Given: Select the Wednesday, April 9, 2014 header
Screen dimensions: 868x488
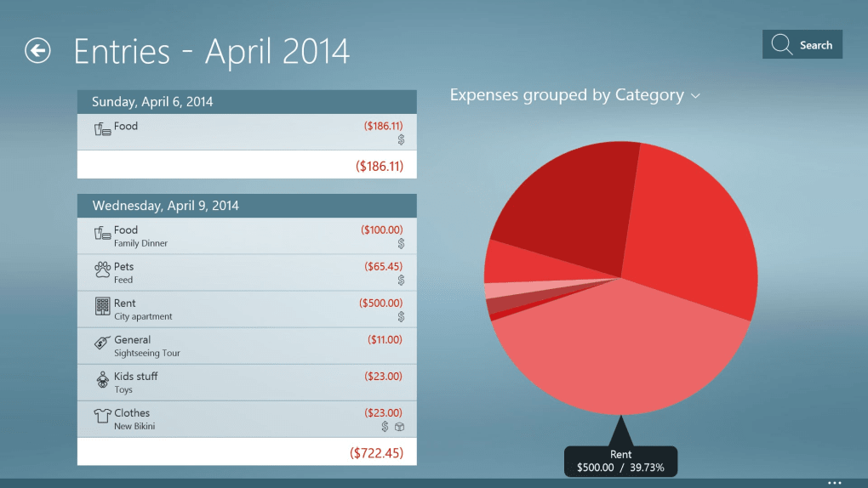Looking at the screenshot, I should (247, 206).
